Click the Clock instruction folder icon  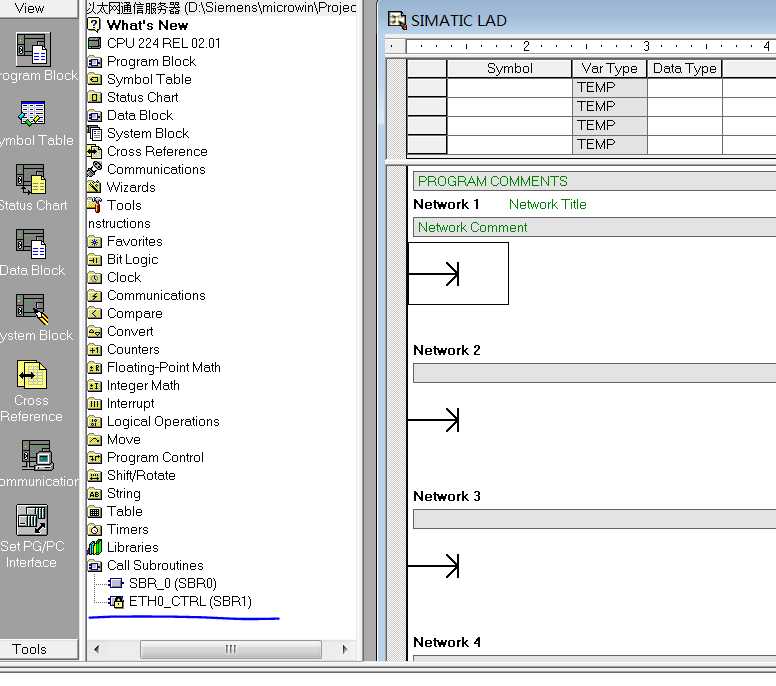tap(94, 277)
